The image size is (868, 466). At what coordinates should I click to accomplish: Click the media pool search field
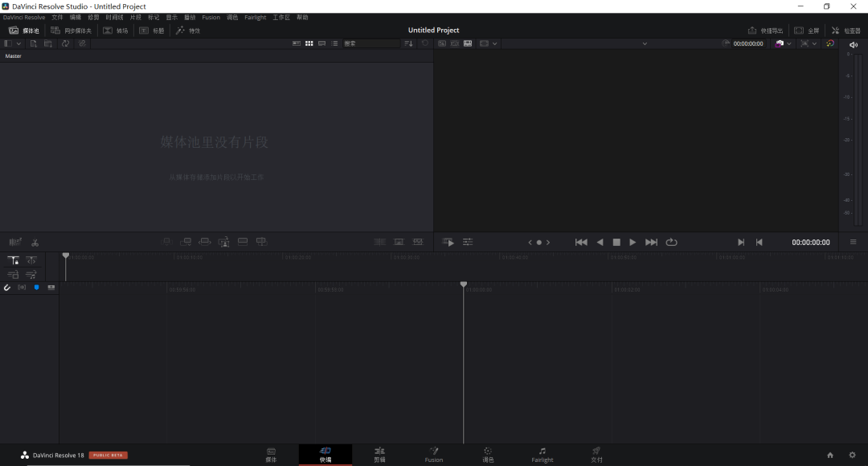coord(370,43)
